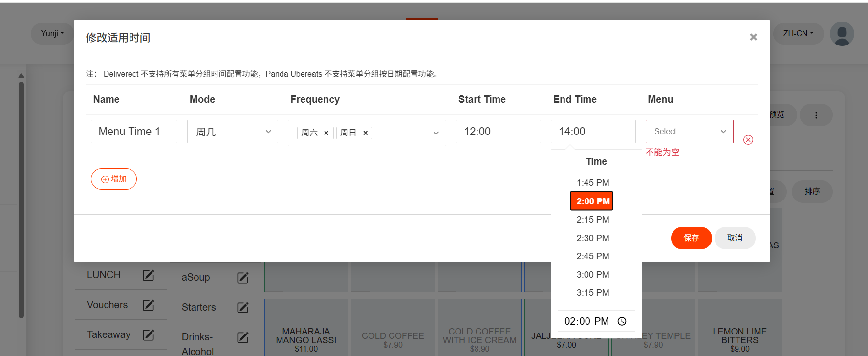
Task: Pick 2:45 PM from the time list
Action: coord(592,256)
